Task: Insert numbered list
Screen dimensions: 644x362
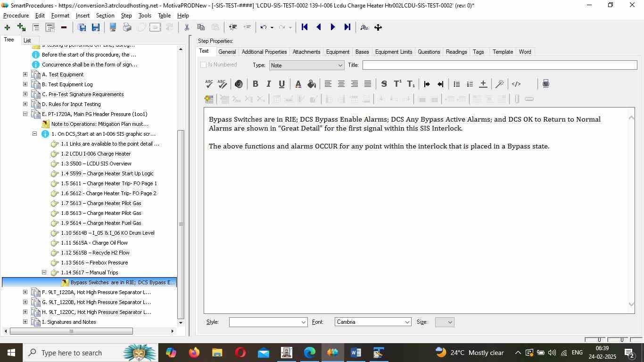Action: 470,84
